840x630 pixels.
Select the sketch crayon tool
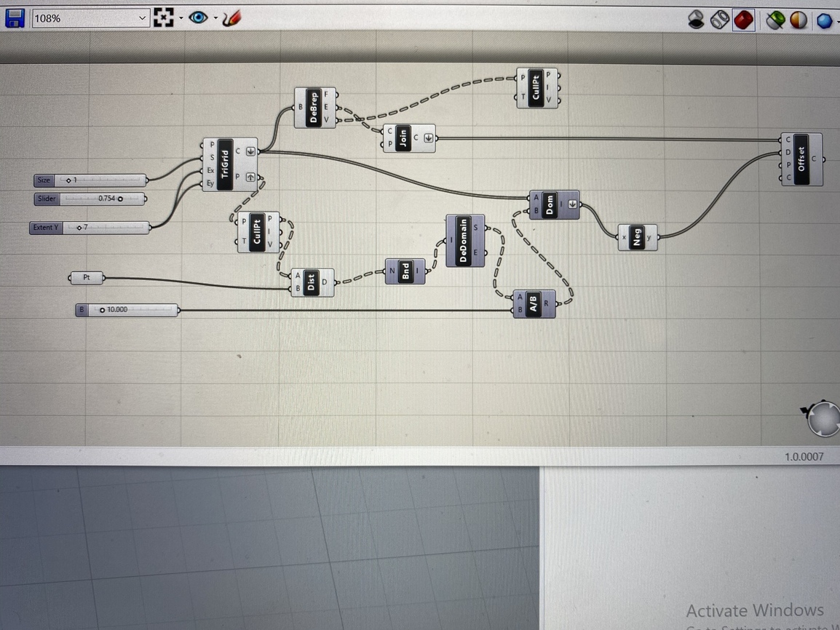click(x=231, y=17)
